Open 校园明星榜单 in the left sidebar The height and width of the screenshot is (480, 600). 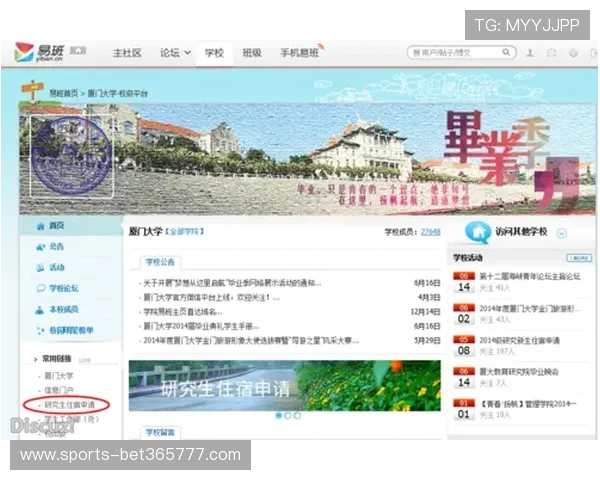coord(72,330)
